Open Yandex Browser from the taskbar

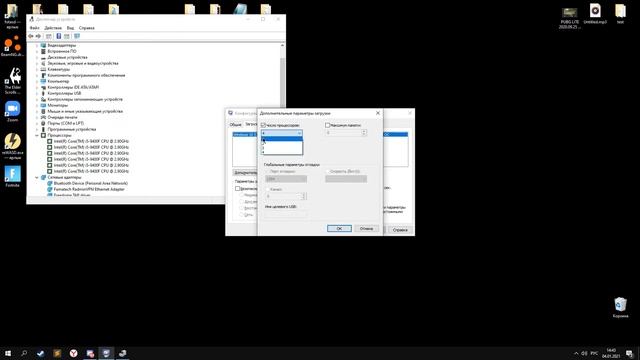coord(73,353)
